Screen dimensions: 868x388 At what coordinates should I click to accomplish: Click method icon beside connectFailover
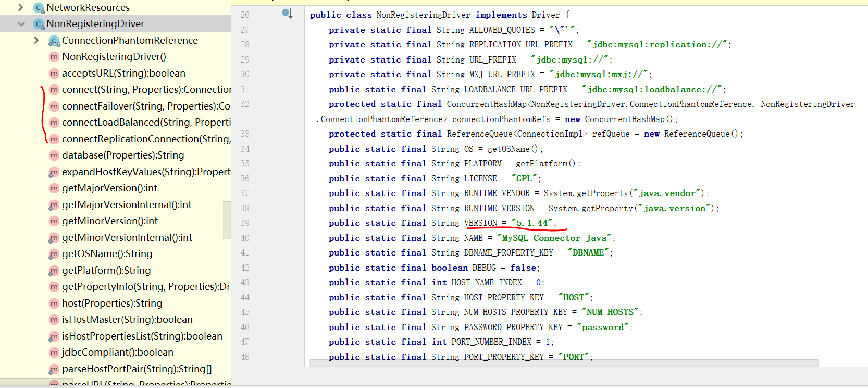click(54, 106)
